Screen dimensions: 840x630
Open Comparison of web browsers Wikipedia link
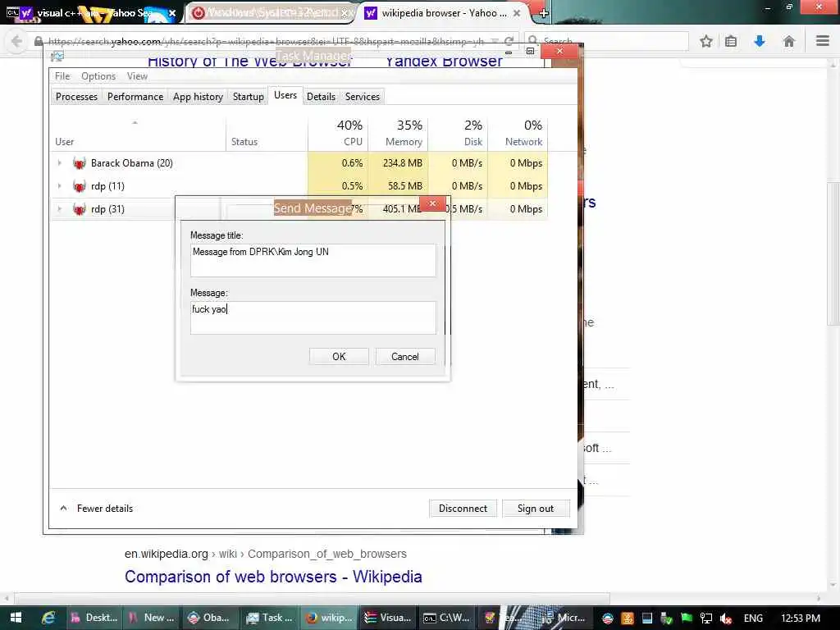point(273,577)
